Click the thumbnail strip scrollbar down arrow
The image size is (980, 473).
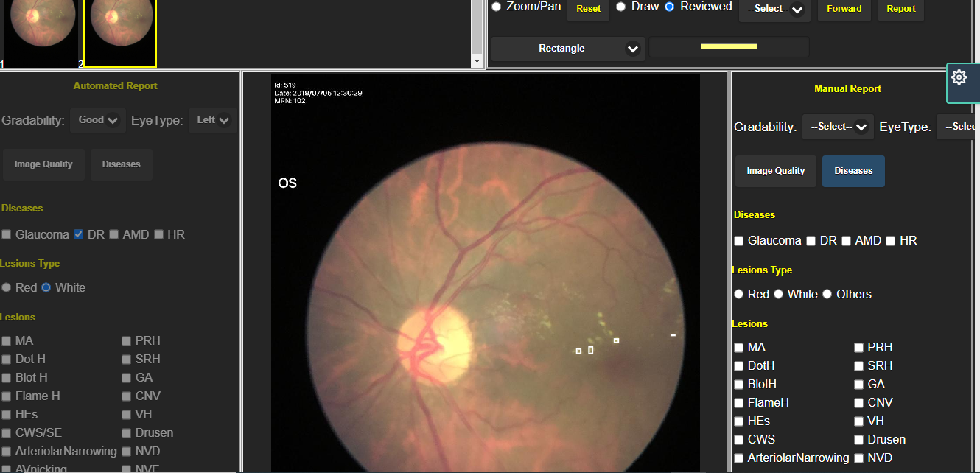click(477, 61)
